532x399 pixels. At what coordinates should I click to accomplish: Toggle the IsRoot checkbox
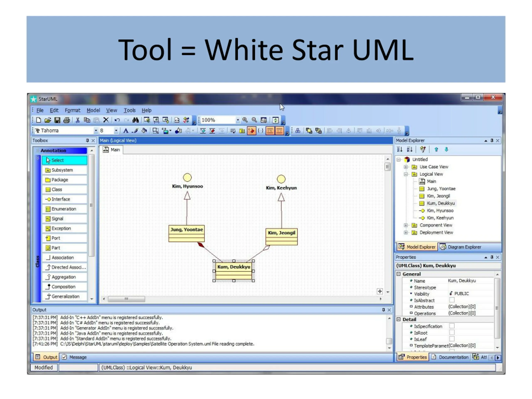point(452,332)
